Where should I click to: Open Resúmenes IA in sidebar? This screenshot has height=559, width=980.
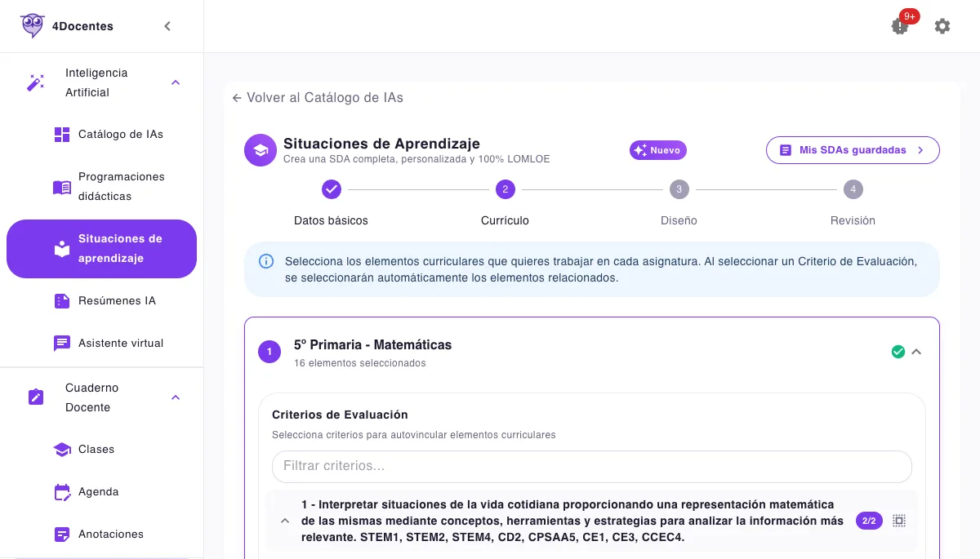[101, 301]
